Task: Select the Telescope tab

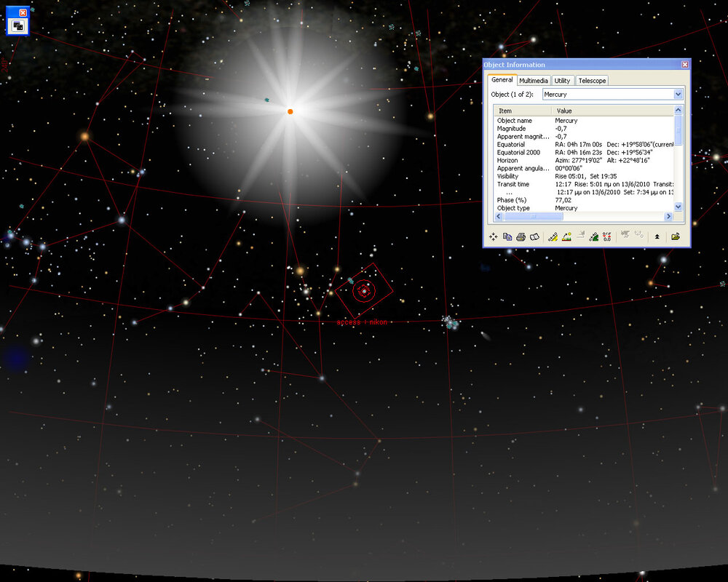Action: 592,81
